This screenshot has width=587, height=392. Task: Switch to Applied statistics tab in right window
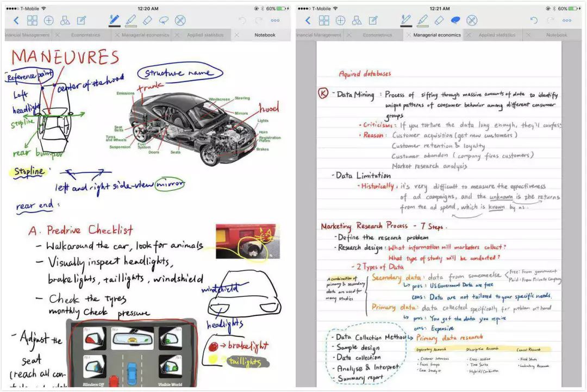(x=497, y=35)
